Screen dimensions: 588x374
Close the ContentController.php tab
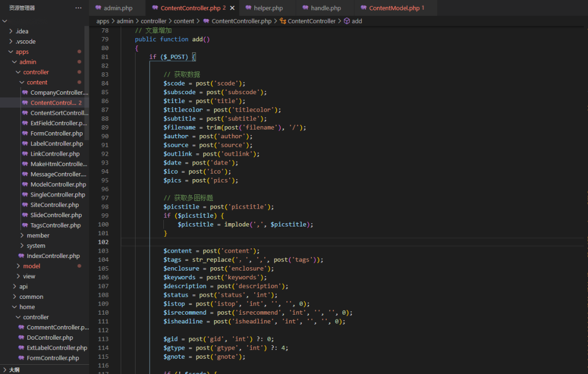point(232,8)
